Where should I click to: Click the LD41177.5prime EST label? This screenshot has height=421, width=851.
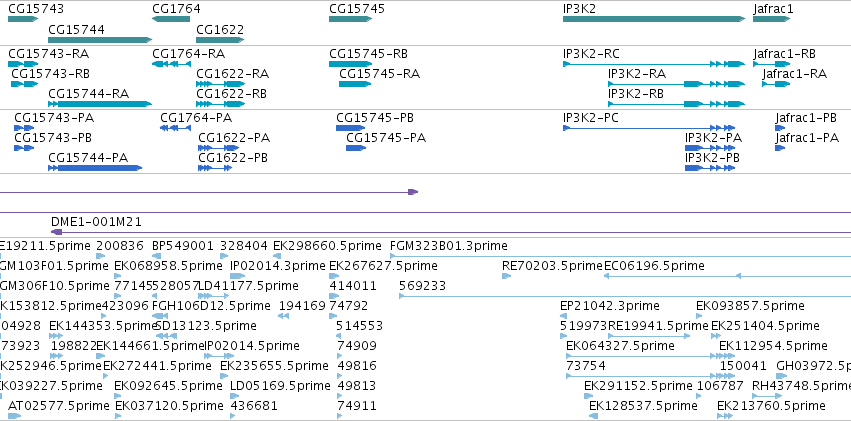(249, 285)
